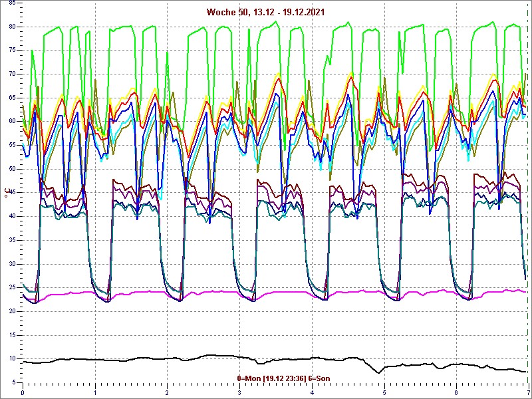This screenshot has width=532, height=399.
Task: Click the footer text '0=Mon [19.12 23:36] 6=Son'
Action: tap(283, 378)
